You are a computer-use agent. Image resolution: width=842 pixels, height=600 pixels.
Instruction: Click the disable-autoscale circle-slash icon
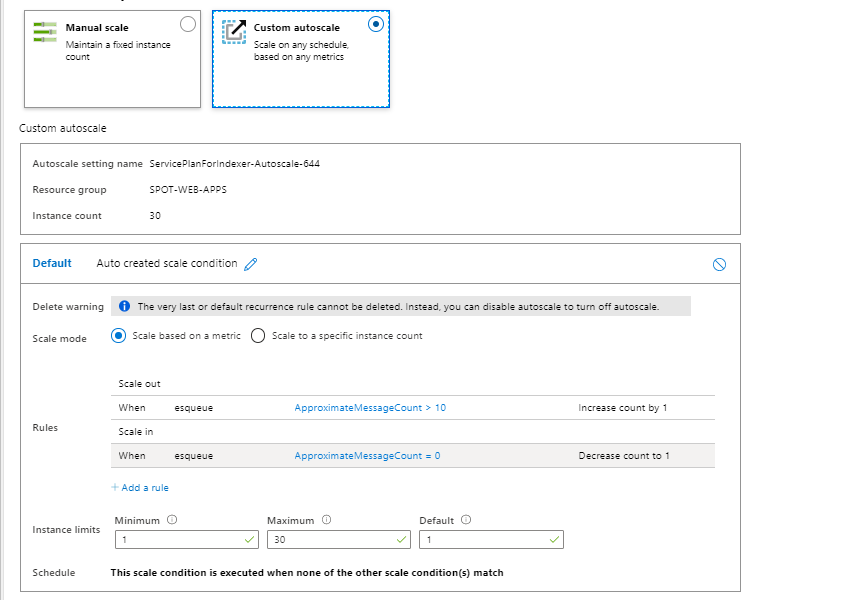click(718, 262)
